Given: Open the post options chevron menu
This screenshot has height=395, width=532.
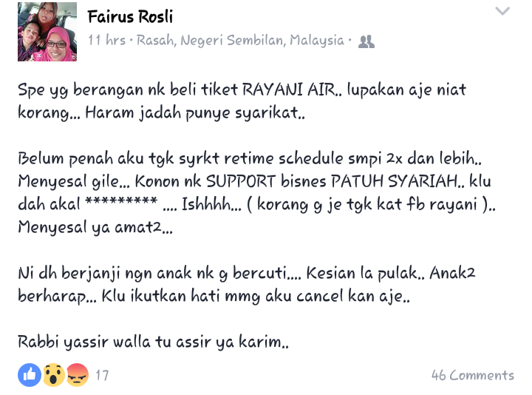Looking at the screenshot, I should (x=502, y=11).
